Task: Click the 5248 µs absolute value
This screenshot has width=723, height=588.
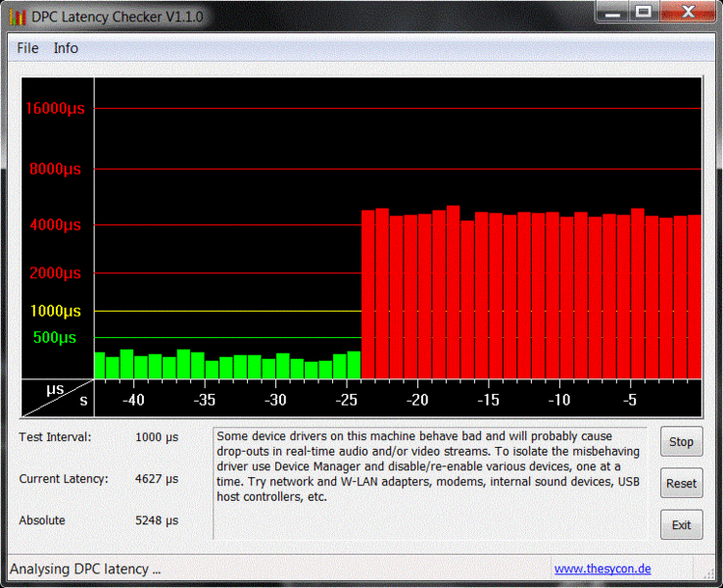Action: [157, 520]
